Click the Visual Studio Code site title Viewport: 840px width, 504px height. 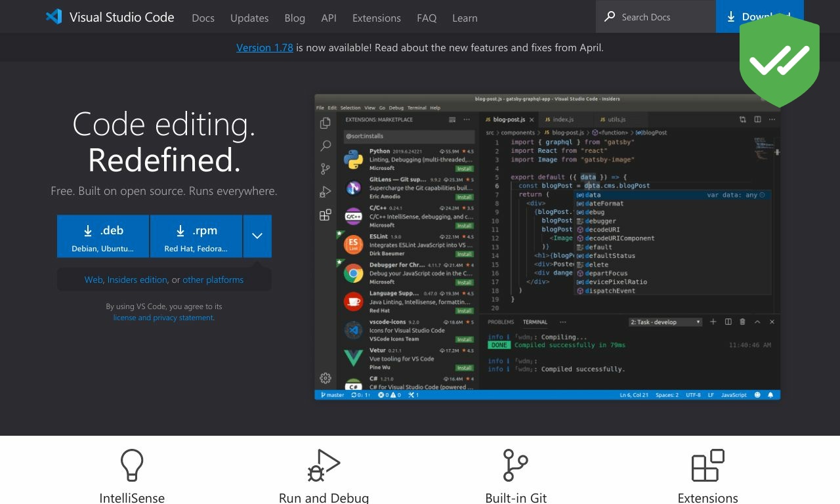[122, 17]
